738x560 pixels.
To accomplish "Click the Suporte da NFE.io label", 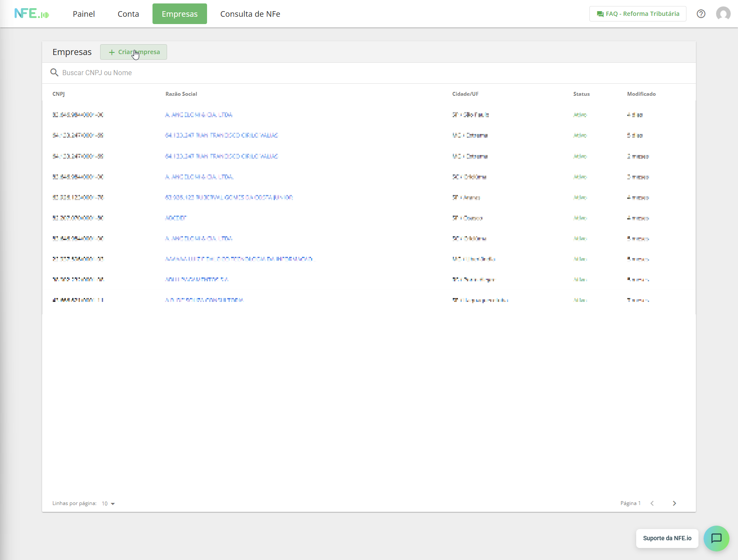I will pos(667,538).
